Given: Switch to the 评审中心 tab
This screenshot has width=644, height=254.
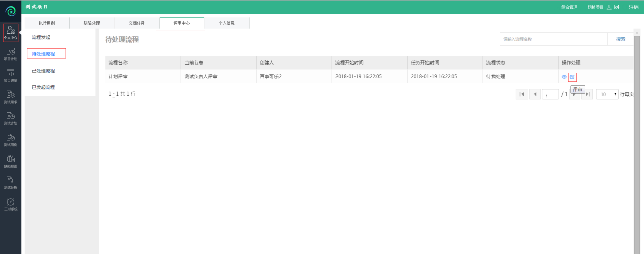Looking at the screenshot, I should [x=181, y=23].
